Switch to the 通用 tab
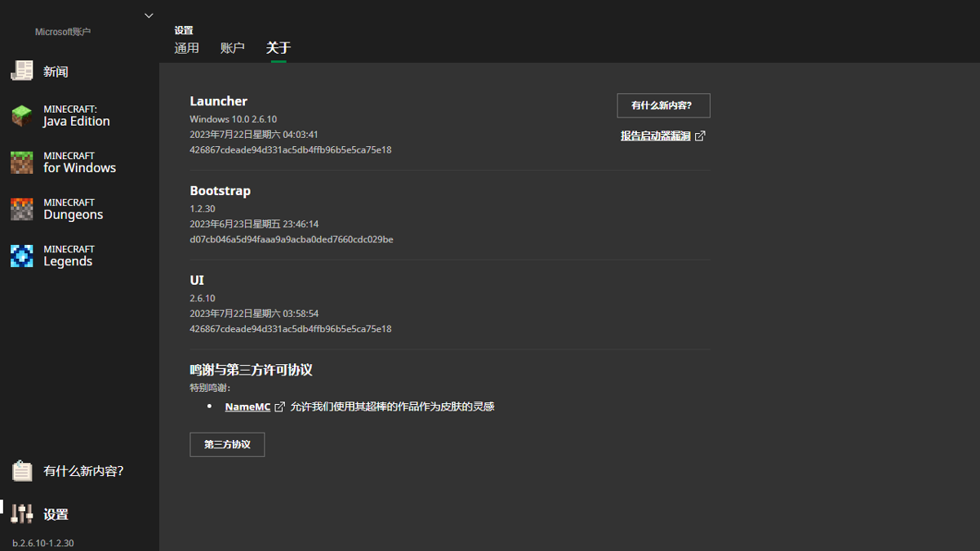The width and height of the screenshot is (980, 551). 187,48
